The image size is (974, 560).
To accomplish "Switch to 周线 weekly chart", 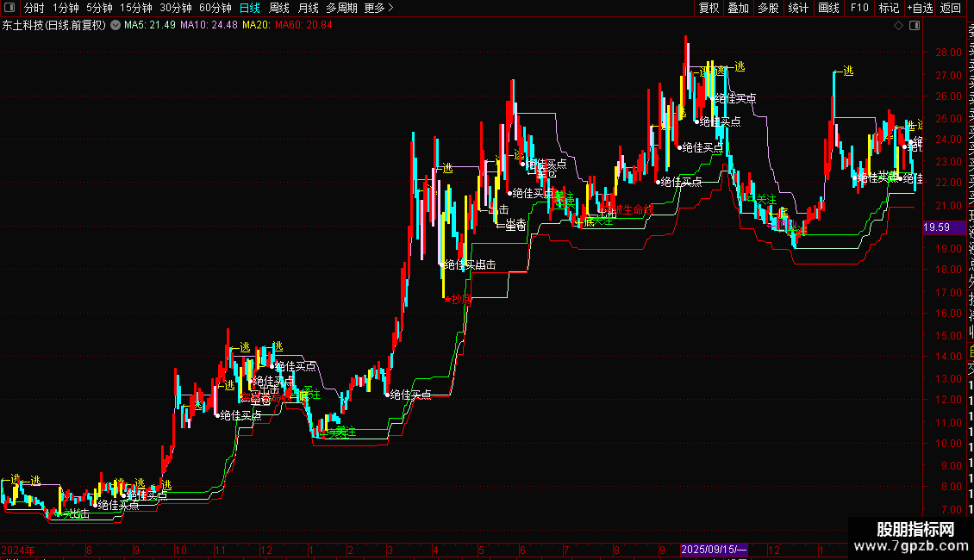I will (x=279, y=8).
